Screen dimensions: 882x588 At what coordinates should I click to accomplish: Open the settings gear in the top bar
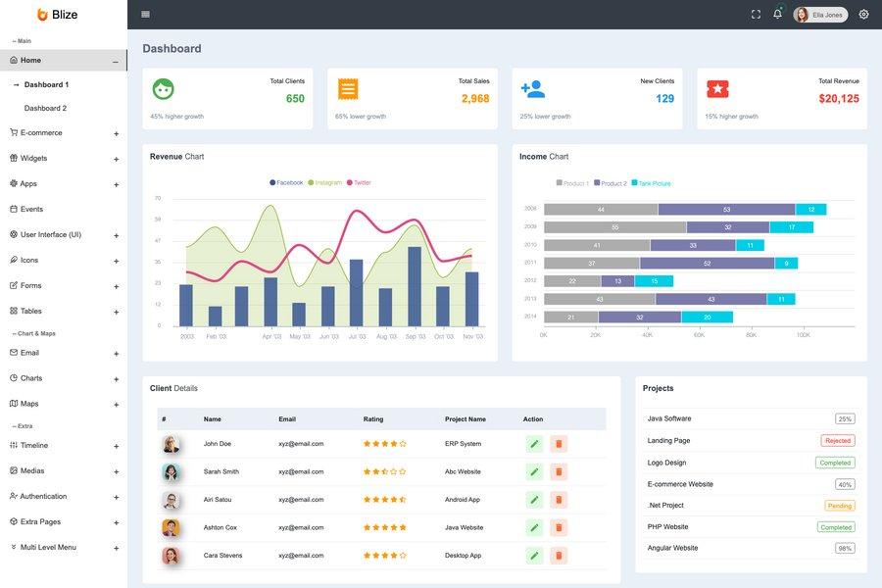[x=862, y=13]
